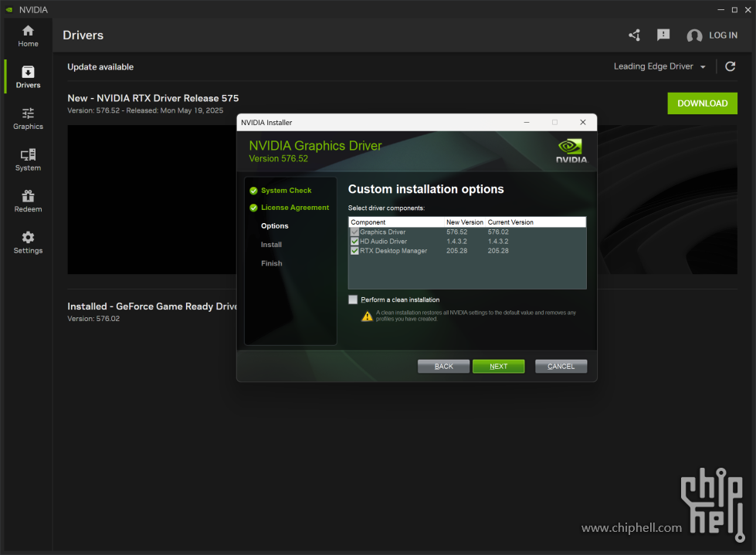
Task: Enable Perform a clean installation
Action: click(x=353, y=299)
